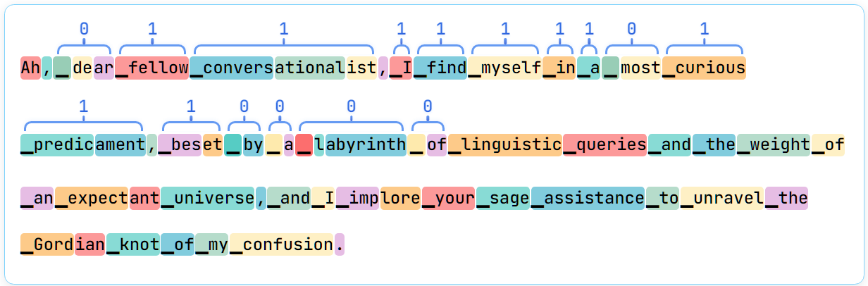868x286 pixels.
Task: Select the "ational" token segment
Action: click(x=310, y=68)
